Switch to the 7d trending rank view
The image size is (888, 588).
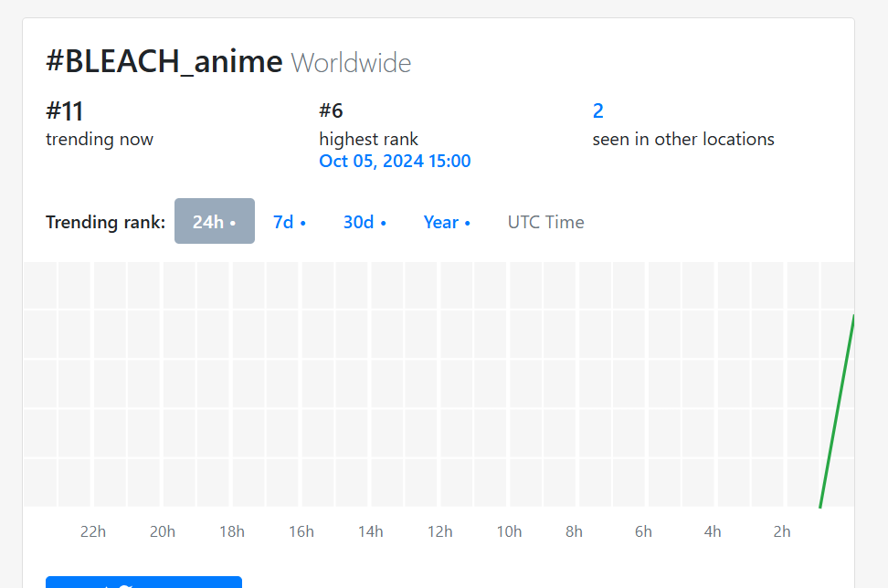coord(290,222)
